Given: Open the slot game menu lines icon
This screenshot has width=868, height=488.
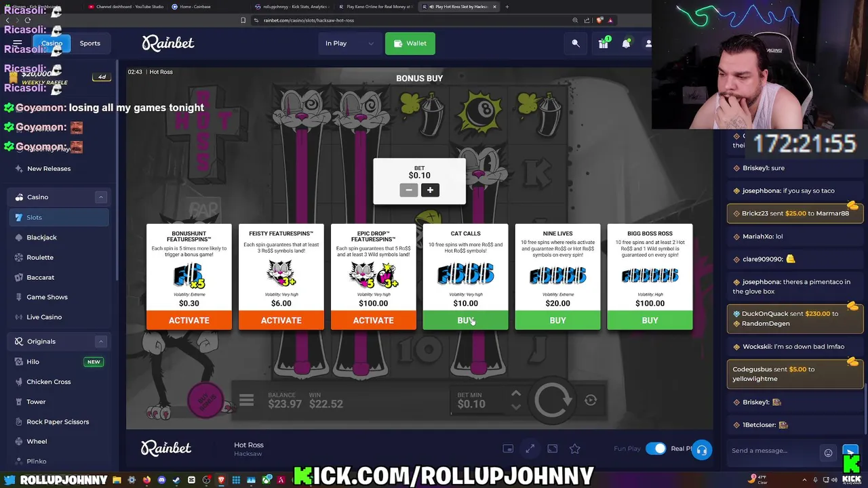Looking at the screenshot, I should coord(246,401).
